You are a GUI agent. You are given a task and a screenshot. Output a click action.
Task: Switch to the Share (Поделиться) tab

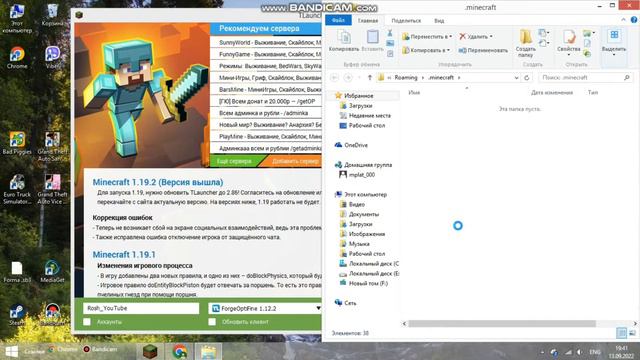(406, 20)
